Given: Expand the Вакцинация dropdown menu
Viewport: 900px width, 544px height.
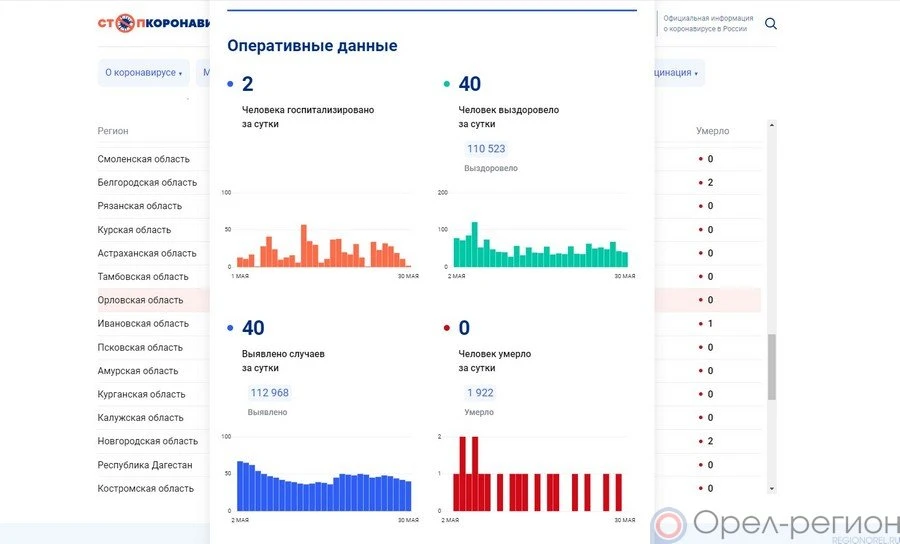Looking at the screenshot, I should click(678, 73).
